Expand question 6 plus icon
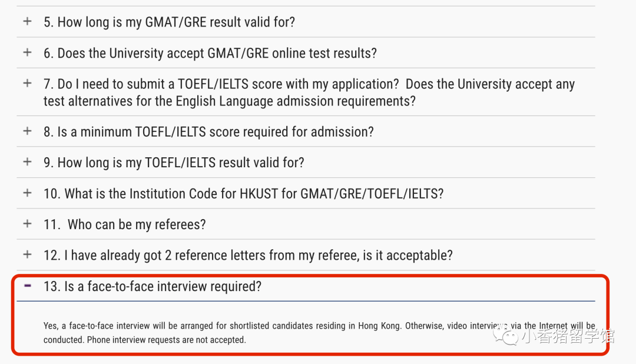Image resolution: width=636 pixels, height=364 pixels. tap(27, 52)
